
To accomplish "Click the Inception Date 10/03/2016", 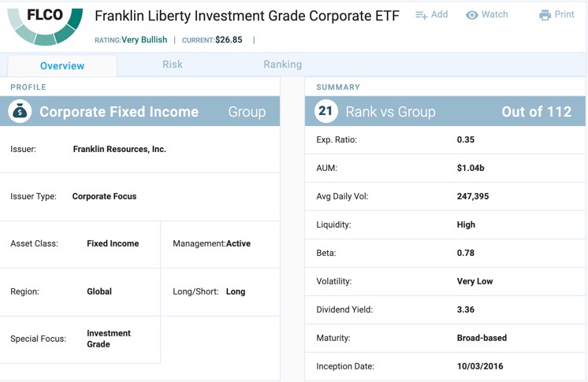I will point(480,366).
